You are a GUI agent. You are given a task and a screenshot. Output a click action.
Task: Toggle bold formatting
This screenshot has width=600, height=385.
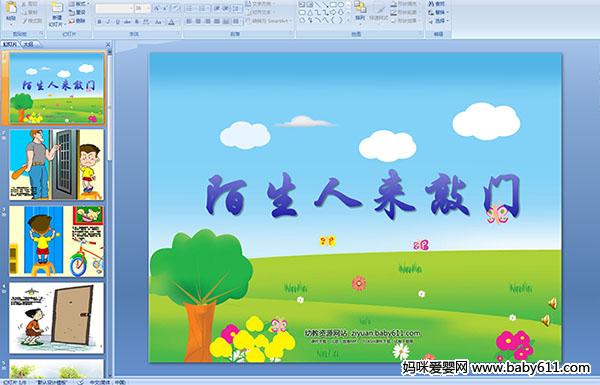[99, 22]
